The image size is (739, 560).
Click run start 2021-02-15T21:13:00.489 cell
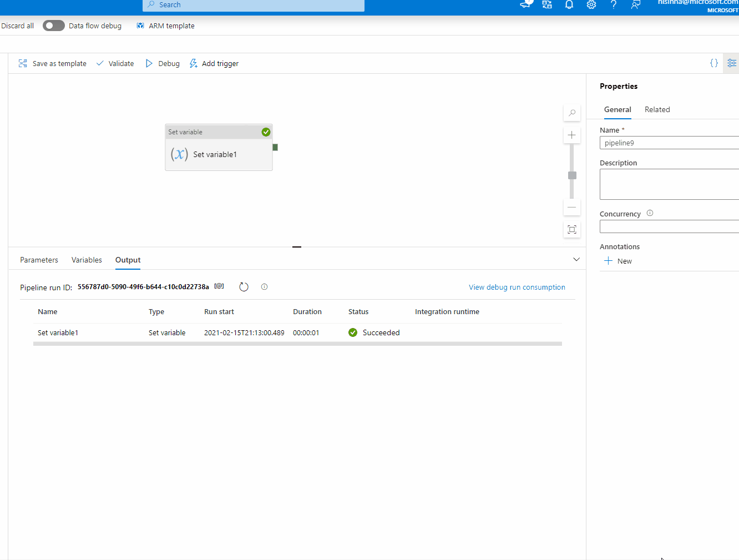244,333
